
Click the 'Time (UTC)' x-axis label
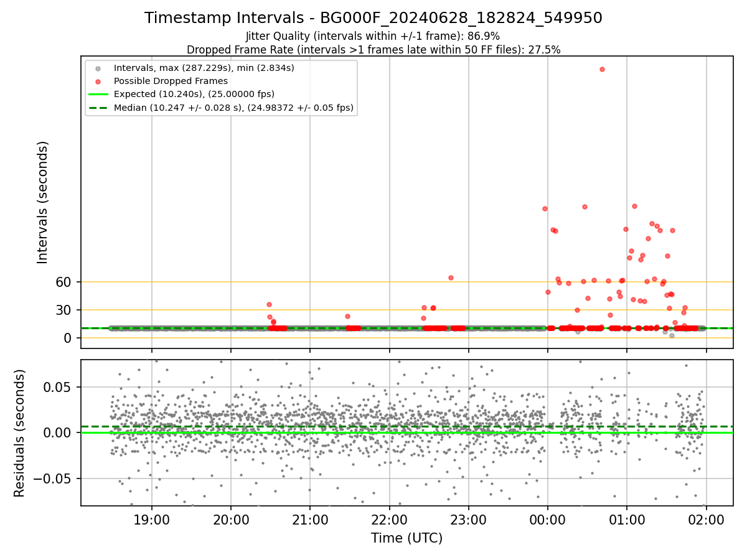pyautogui.click(x=407, y=538)
